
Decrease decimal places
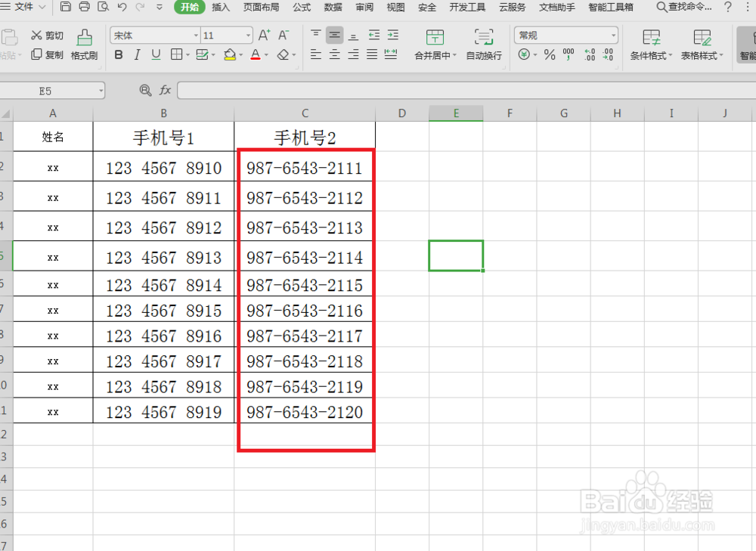coord(609,54)
